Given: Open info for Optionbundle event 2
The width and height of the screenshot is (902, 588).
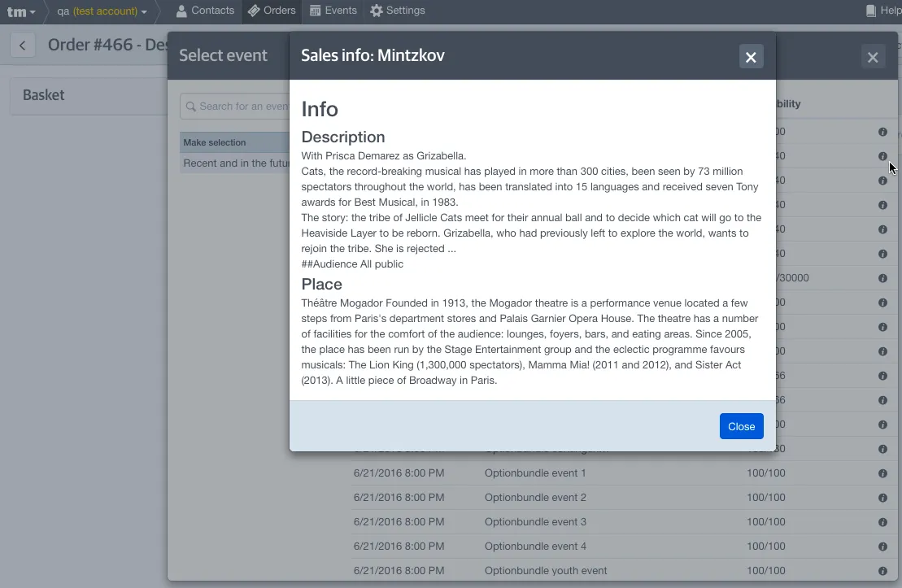Looking at the screenshot, I should 882,498.
